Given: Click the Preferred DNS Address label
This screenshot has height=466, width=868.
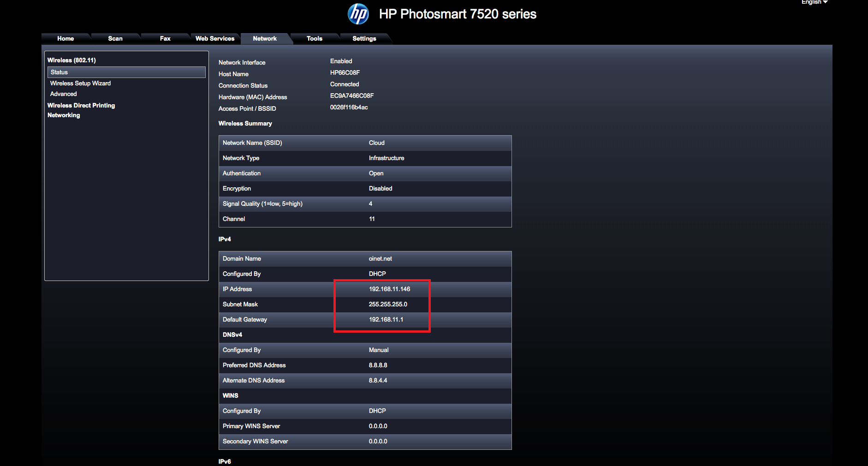Looking at the screenshot, I should 254,365.
